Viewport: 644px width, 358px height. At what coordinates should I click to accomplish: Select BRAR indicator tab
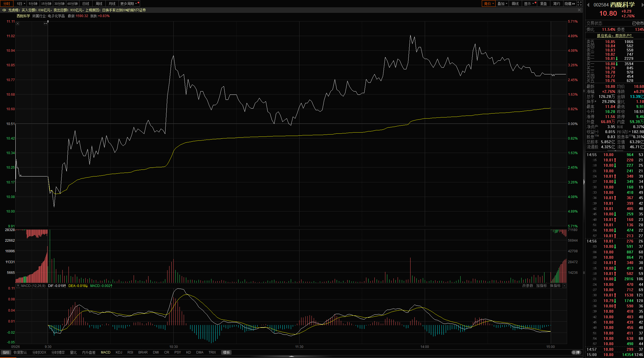point(143,352)
